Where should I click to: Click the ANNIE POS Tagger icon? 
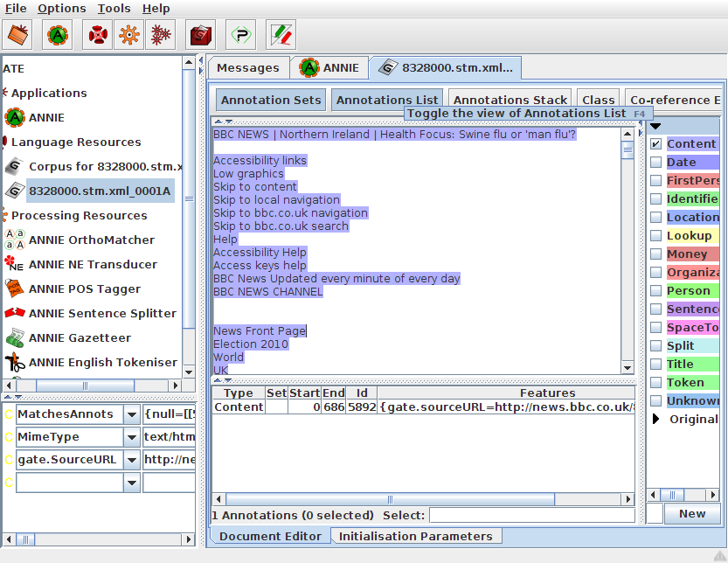15,289
